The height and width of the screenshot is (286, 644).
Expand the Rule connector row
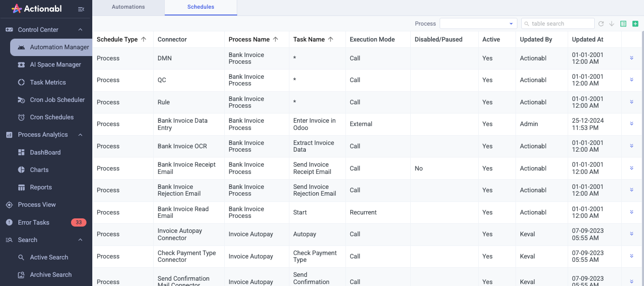tap(631, 102)
